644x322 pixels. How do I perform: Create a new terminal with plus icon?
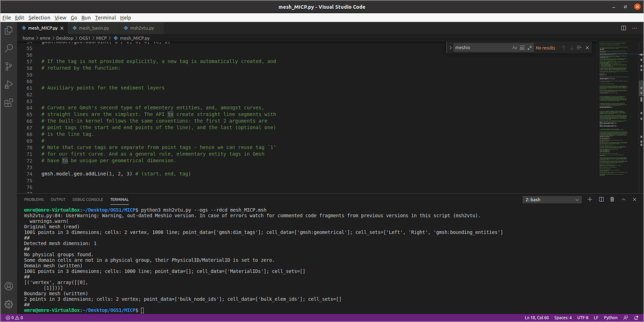pyautogui.click(x=590, y=199)
